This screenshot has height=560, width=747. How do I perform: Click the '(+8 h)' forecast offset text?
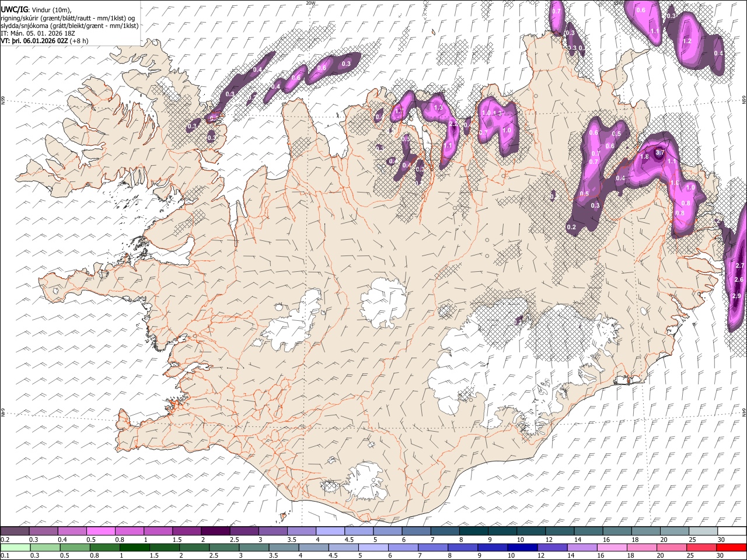(79, 41)
